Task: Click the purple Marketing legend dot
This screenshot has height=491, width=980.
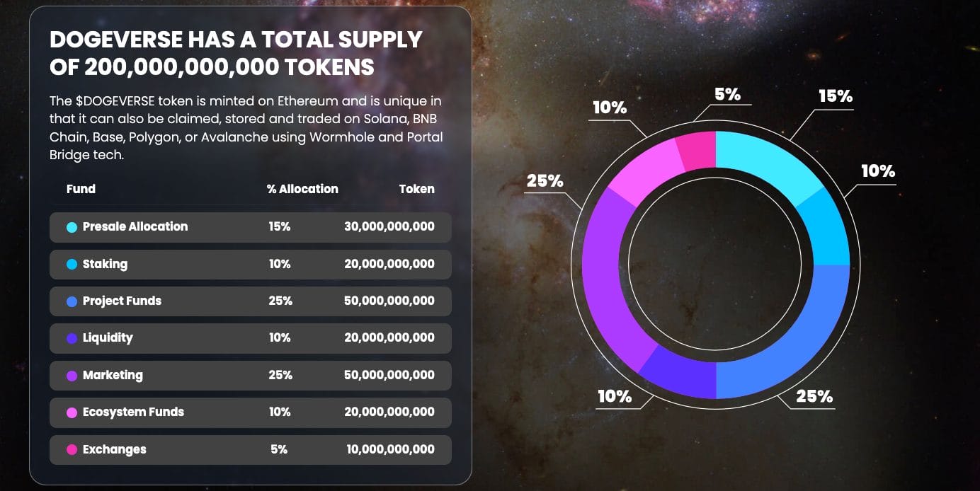Action: (x=72, y=376)
